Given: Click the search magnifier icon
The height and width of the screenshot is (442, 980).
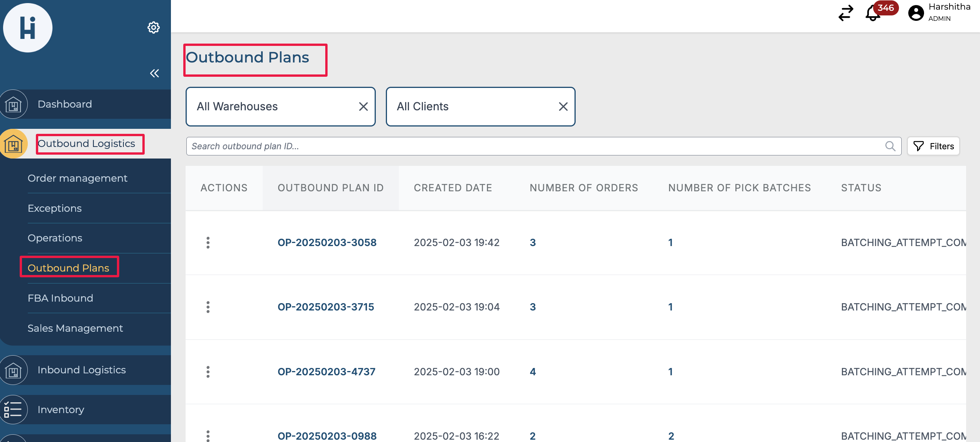Looking at the screenshot, I should [890, 146].
